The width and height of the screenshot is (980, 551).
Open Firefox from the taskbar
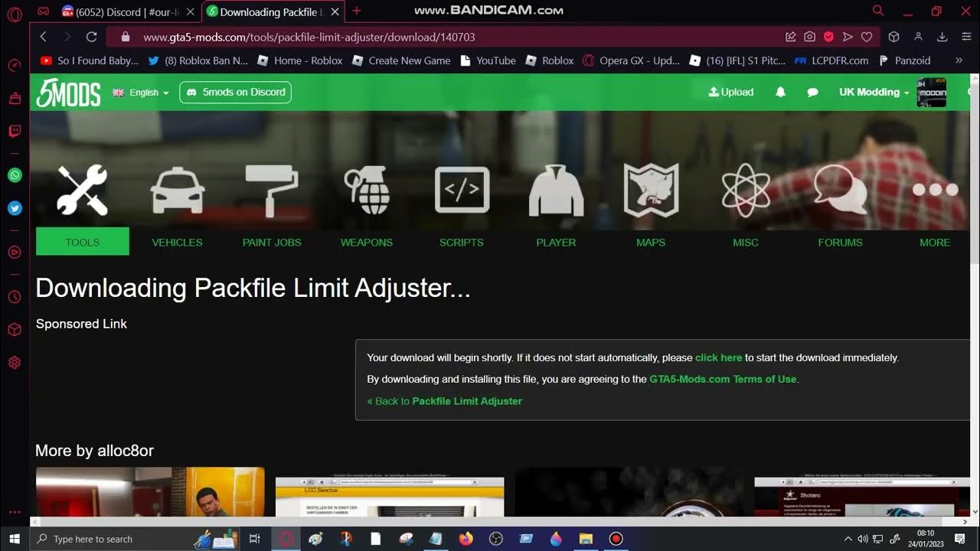[x=465, y=539]
